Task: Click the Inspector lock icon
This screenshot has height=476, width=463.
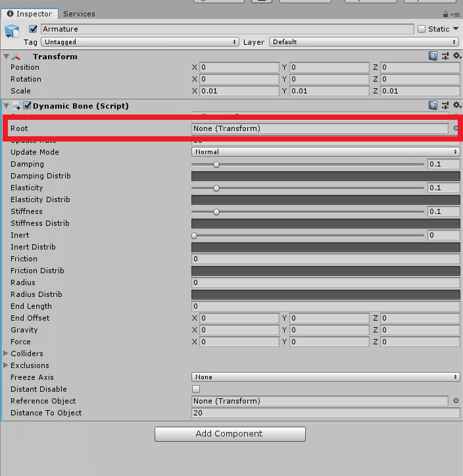Action: [445, 14]
